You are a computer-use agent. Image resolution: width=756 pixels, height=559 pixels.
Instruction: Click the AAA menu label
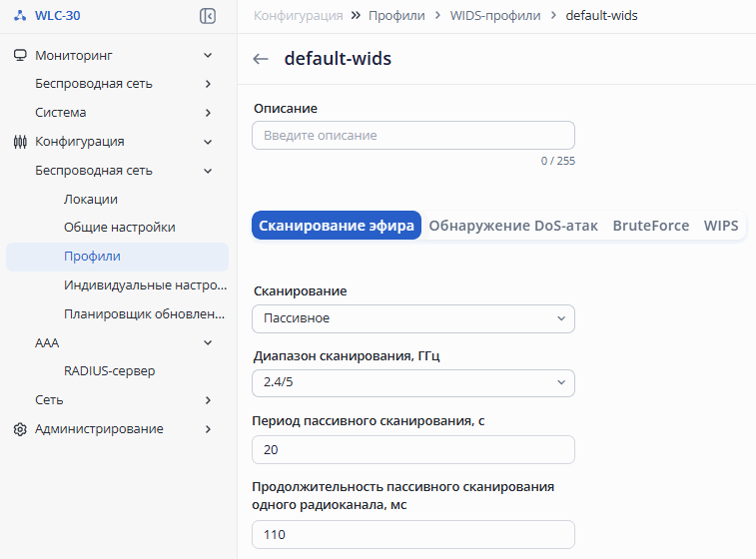[x=47, y=342]
